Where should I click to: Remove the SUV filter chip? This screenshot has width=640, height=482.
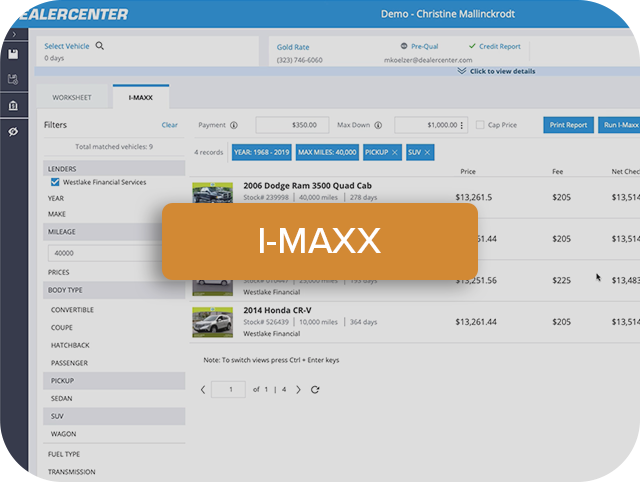(x=427, y=152)
